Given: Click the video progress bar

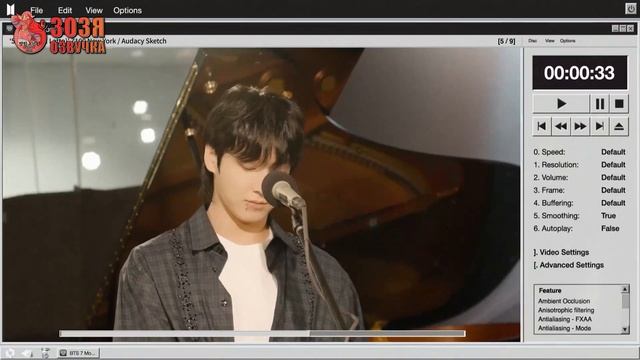Looking at the screenshot, I should (x=262, y=333).
